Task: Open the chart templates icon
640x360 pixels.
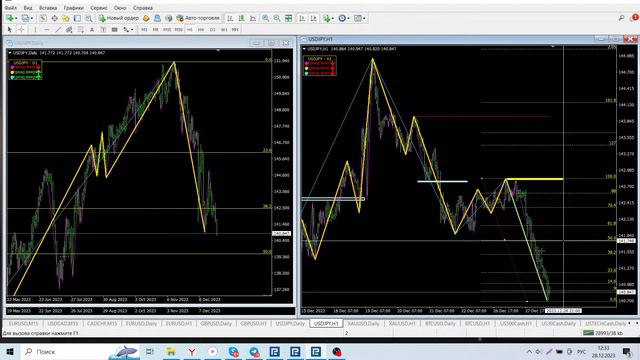Action: point(357,18)
